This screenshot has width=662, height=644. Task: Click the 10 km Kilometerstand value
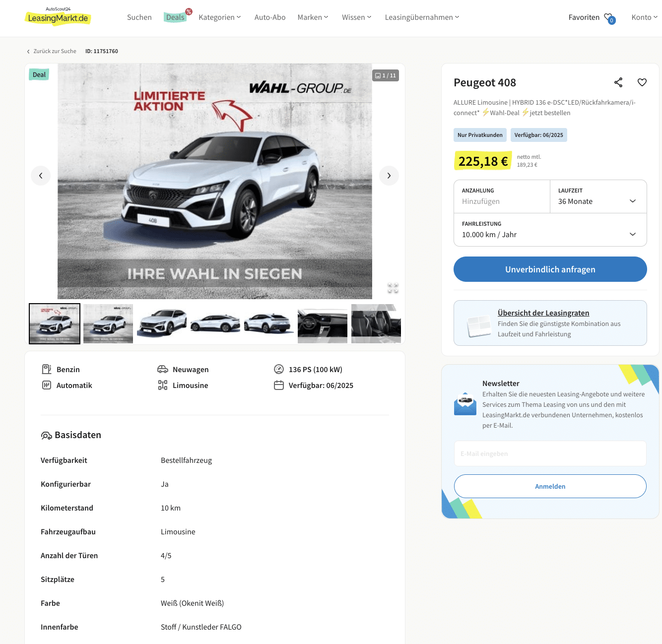click(171, 508)
